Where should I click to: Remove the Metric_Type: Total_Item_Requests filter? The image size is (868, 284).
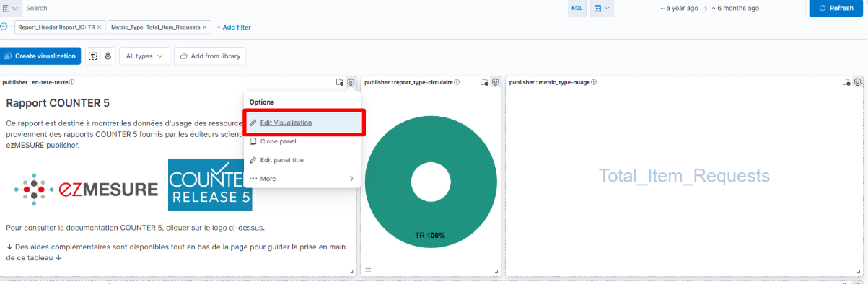(206, 27)
